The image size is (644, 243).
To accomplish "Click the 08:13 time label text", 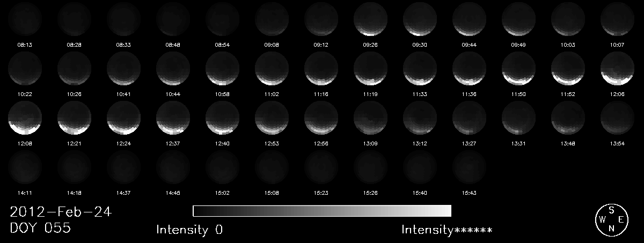I will tap(24, 45).
